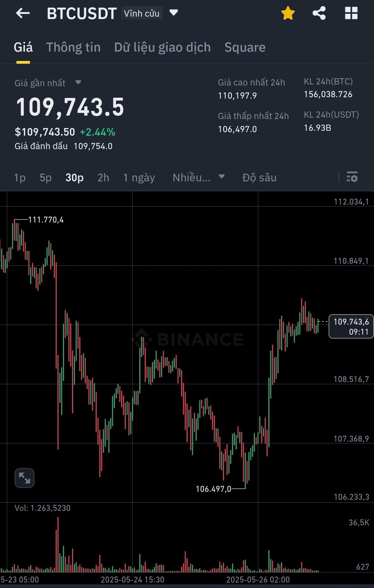Expand the 'Giá gần nhất' dropdown
This screenshot has width=374, height=588.
click(x=78, y=82)
